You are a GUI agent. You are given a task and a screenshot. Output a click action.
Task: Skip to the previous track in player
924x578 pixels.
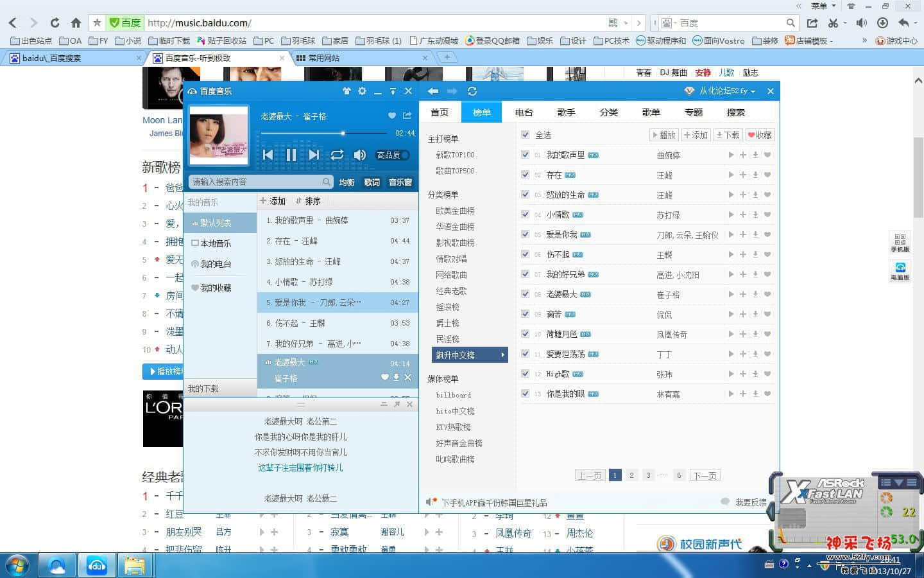[268, 155]
